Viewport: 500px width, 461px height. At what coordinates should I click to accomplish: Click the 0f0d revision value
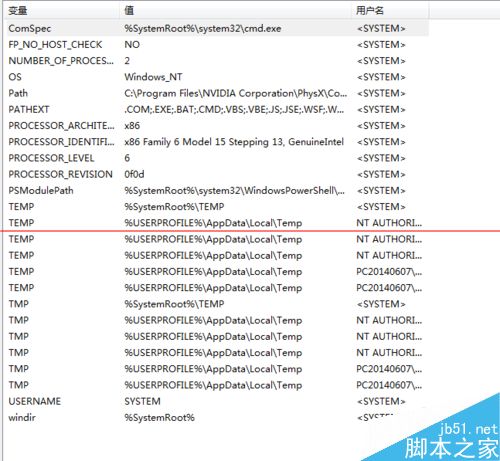pyautogui.click(x=134, y=174)
